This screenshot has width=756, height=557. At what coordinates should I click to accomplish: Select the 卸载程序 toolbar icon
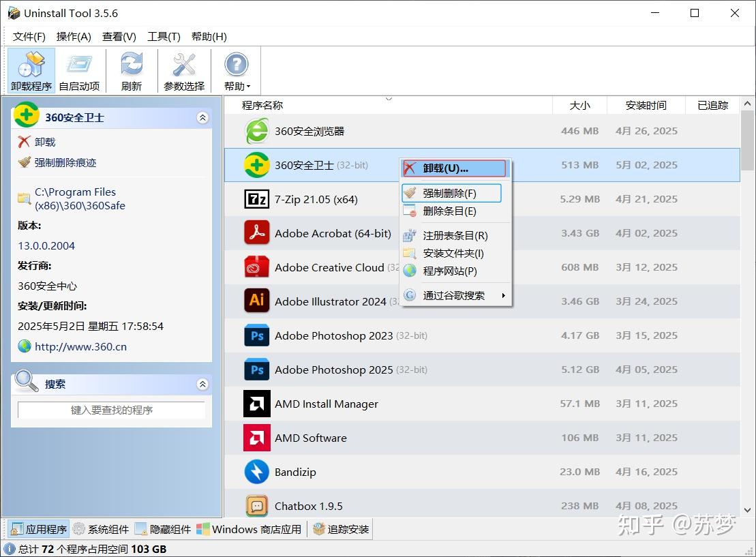[31, 68]
